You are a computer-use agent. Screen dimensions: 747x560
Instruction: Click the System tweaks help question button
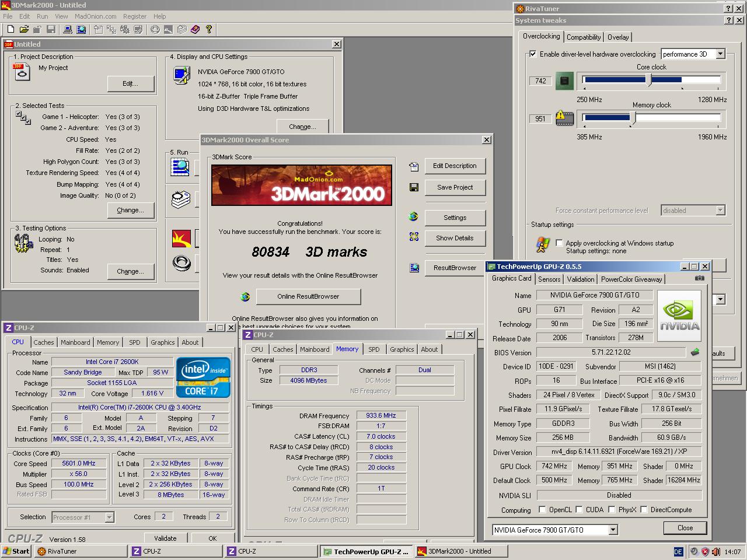point(729,20)
